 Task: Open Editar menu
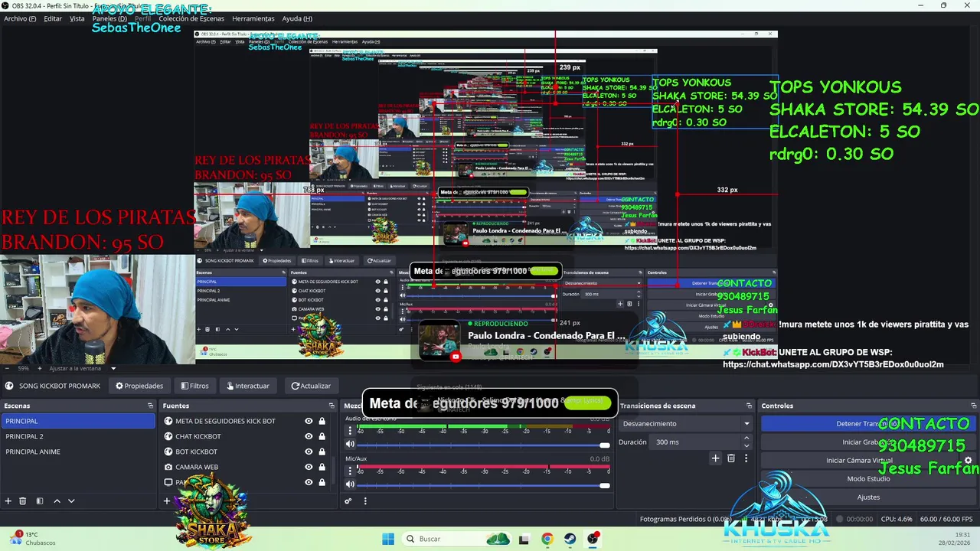(x=53, y=18)
